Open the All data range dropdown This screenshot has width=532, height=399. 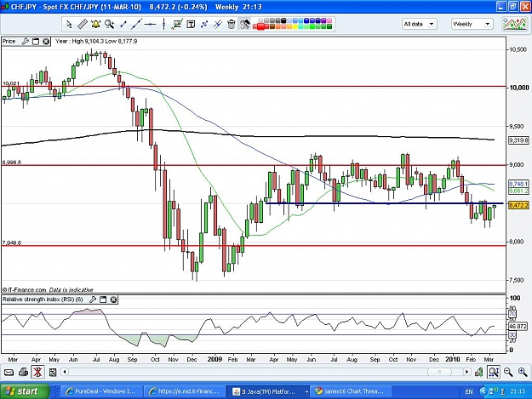point(420,24)
